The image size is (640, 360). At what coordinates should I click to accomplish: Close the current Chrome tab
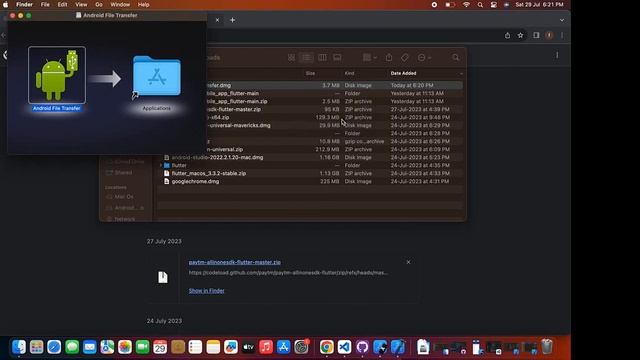click(x=217, y=20)
